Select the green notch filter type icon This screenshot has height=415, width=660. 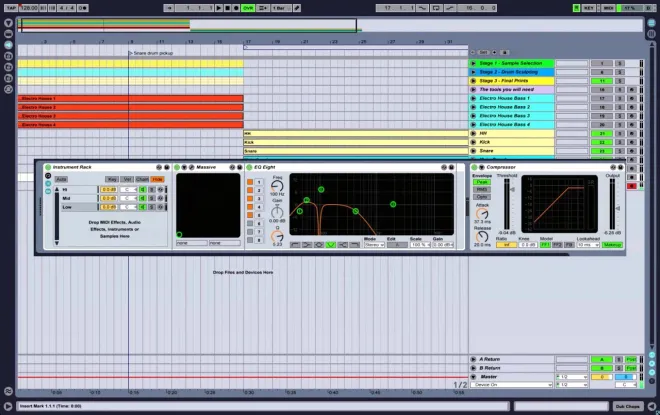(330, 245)
